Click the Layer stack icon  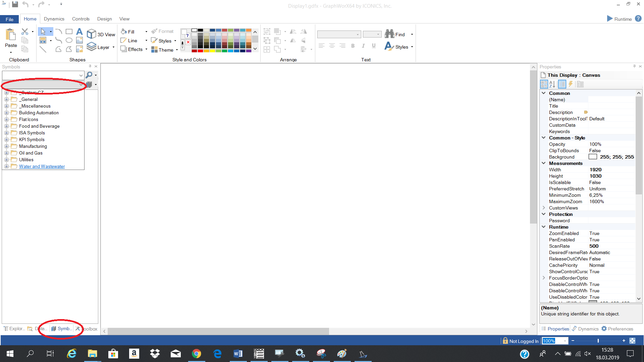[91, 46]
